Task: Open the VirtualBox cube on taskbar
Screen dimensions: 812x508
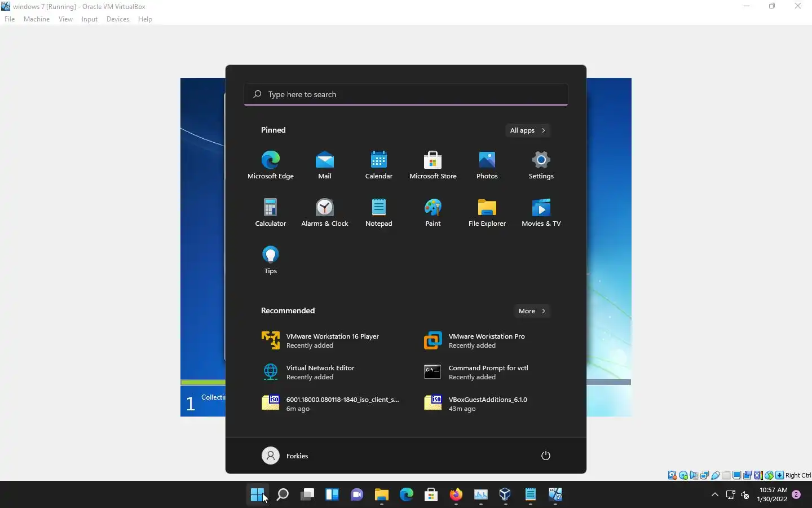Action: (x=505, y=495)
